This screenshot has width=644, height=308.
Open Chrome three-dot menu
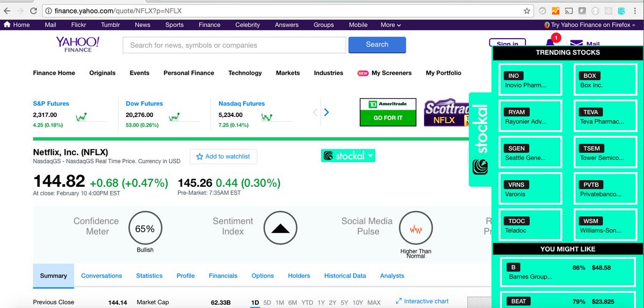636,11
